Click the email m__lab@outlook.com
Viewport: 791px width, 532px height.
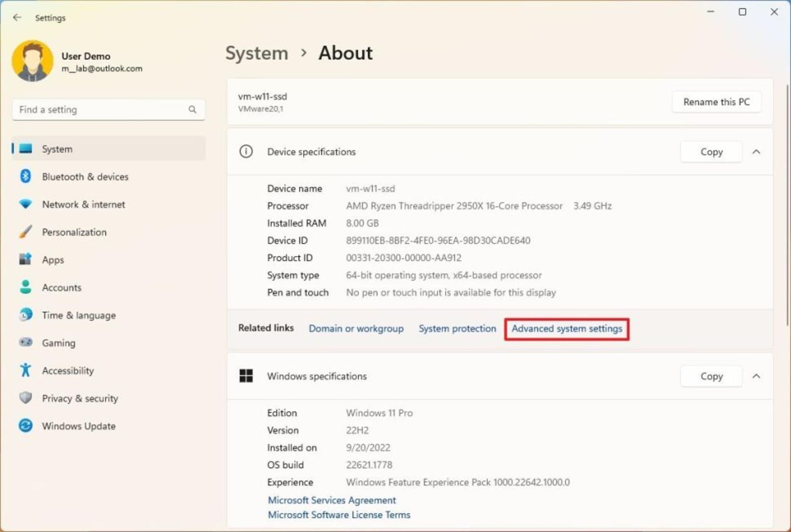[102, 68]
